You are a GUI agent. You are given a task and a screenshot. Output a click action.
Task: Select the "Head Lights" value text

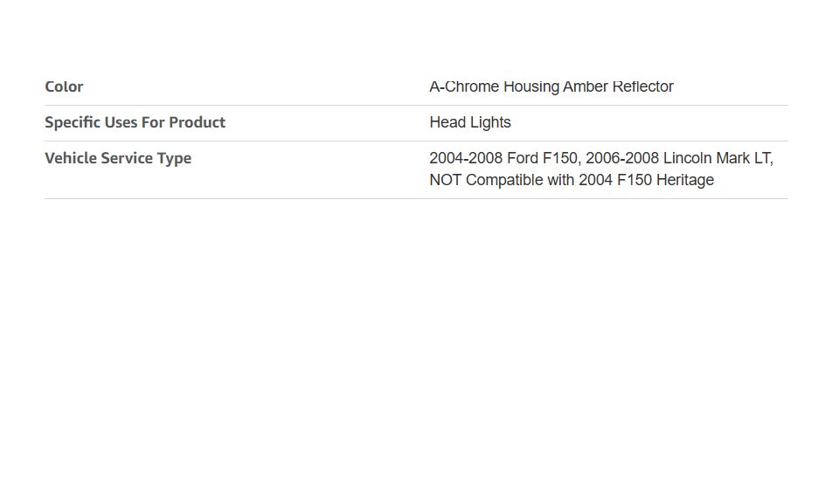pos(470,122)
